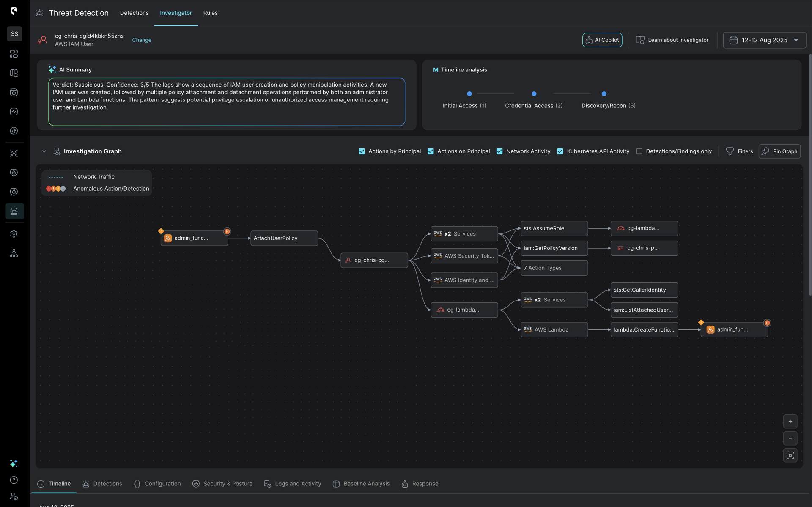This screenshot has width=812, height=507.
Task: Open the Filters button
Action: tap(739, 151)
